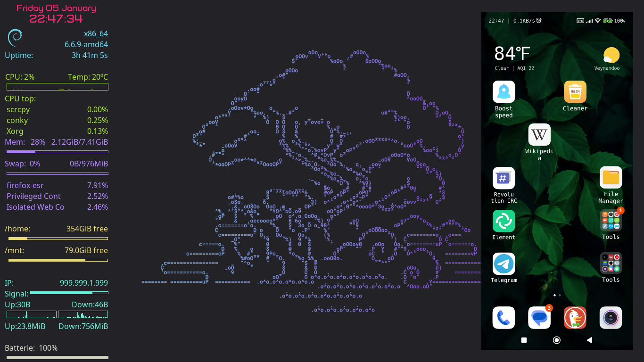
Task: Open the Boost speed app
Action: pos(504,92)
